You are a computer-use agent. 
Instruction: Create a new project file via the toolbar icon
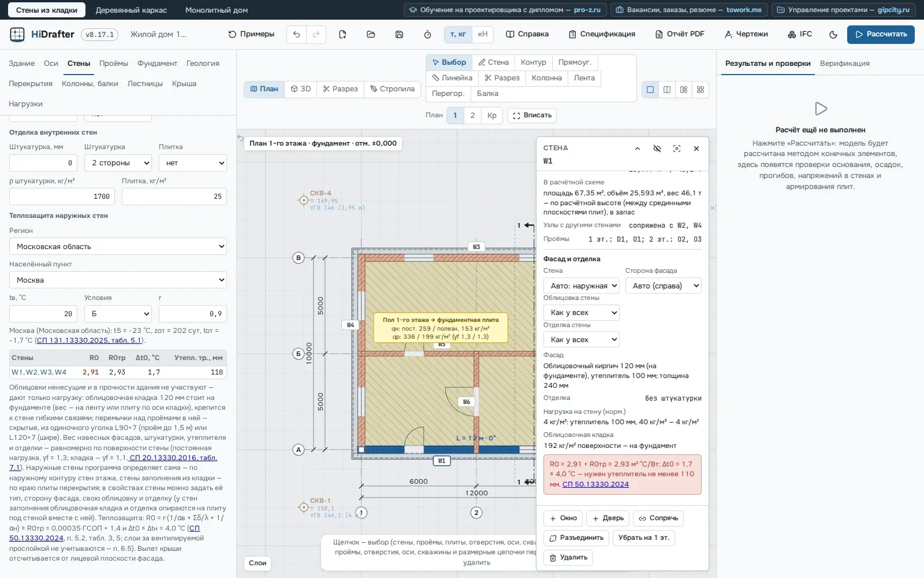click(342, 34)
